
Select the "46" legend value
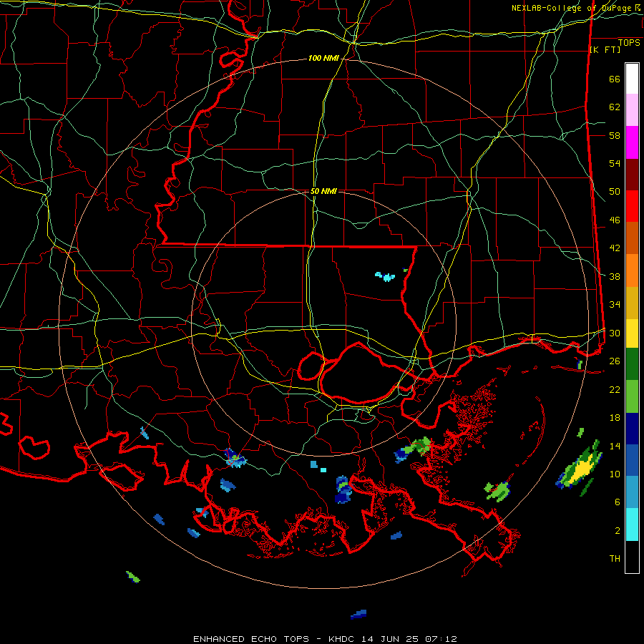615,220
